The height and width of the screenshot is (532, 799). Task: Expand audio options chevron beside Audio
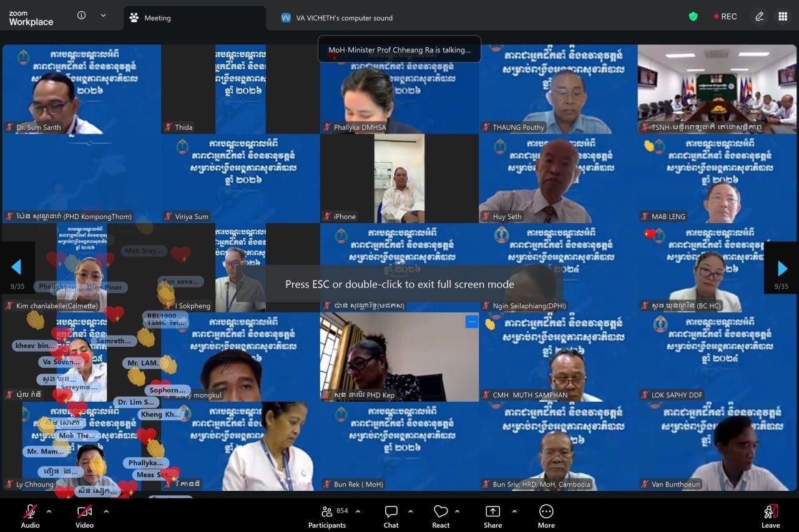49,511
